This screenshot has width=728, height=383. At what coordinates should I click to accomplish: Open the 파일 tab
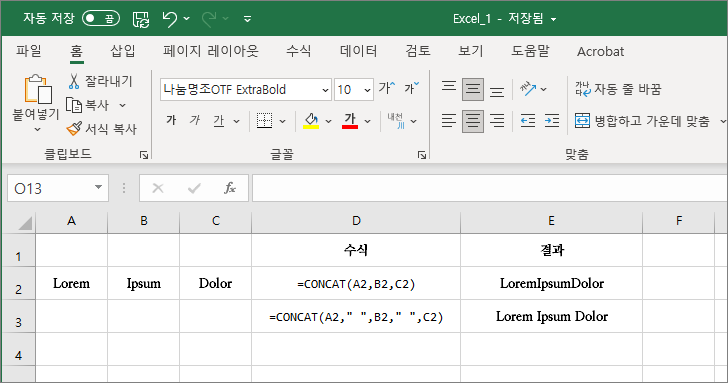click(x=29, y=51)
